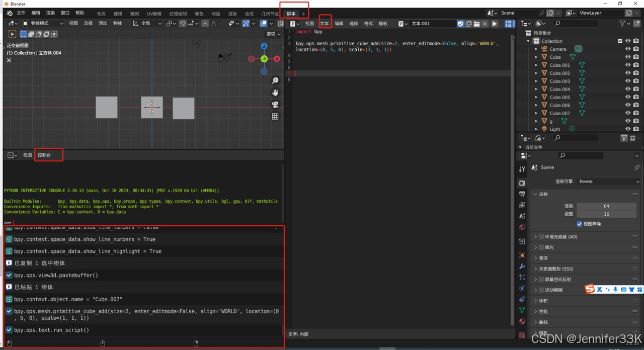Run the script with the play button
The height and width of the screenshot is (350, 644).
click(x=495, y=24)
